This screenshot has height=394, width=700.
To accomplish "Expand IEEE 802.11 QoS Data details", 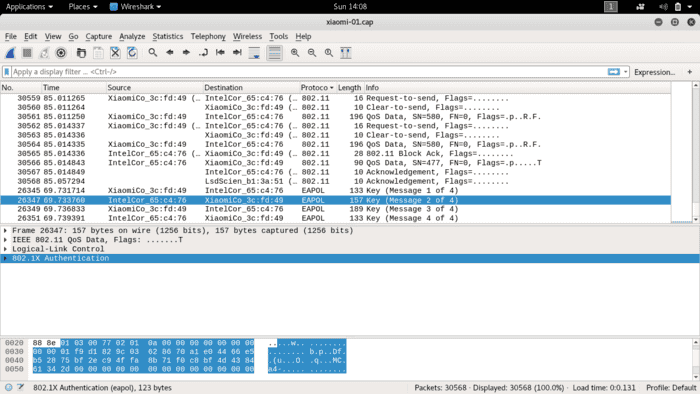I will (5, 240).
